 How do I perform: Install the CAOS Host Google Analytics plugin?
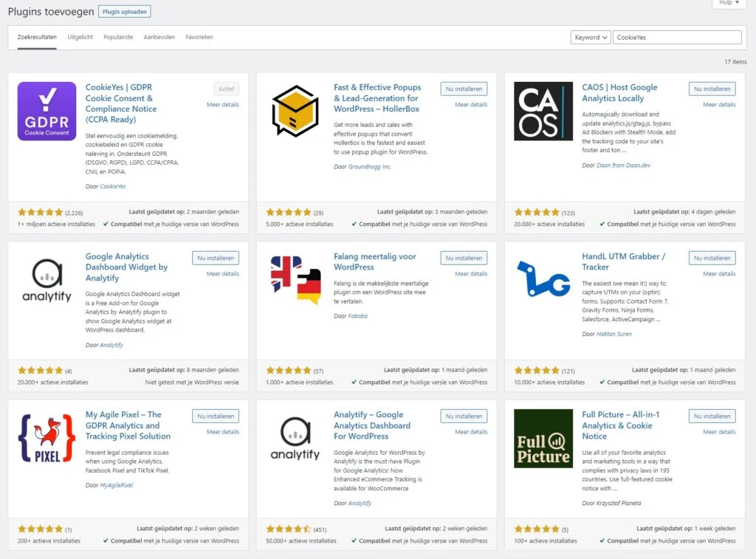tap(712, 89)
